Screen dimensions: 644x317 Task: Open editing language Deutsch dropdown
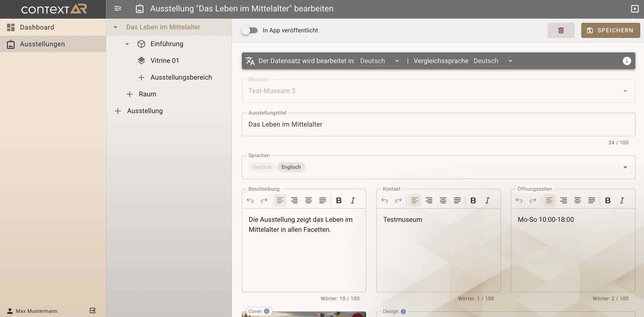pyautogui.click(x=380, y=61)
